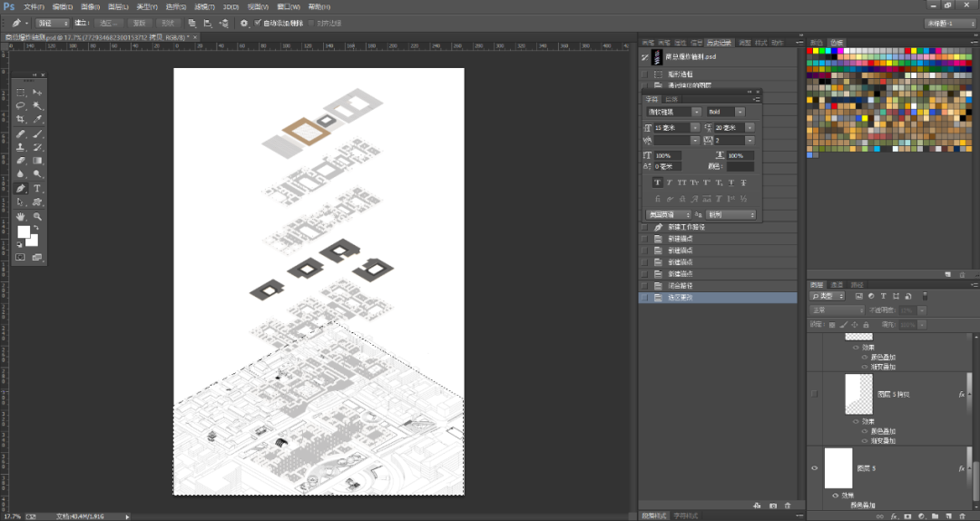Select the Crop tool
Viewport: 980px width, 521px height.
pyautogui.click(x=21, y=120)
